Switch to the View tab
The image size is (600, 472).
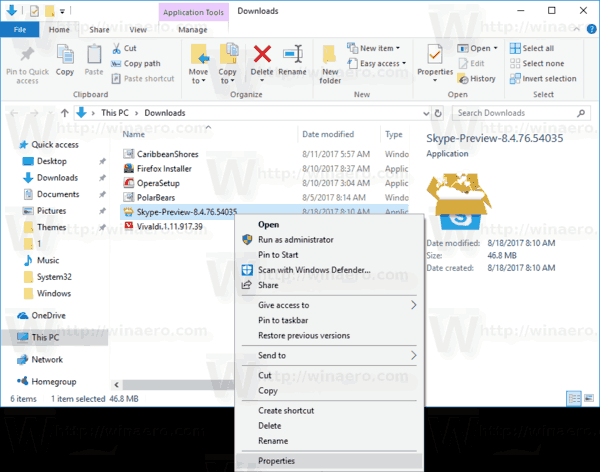click(138, 29)
